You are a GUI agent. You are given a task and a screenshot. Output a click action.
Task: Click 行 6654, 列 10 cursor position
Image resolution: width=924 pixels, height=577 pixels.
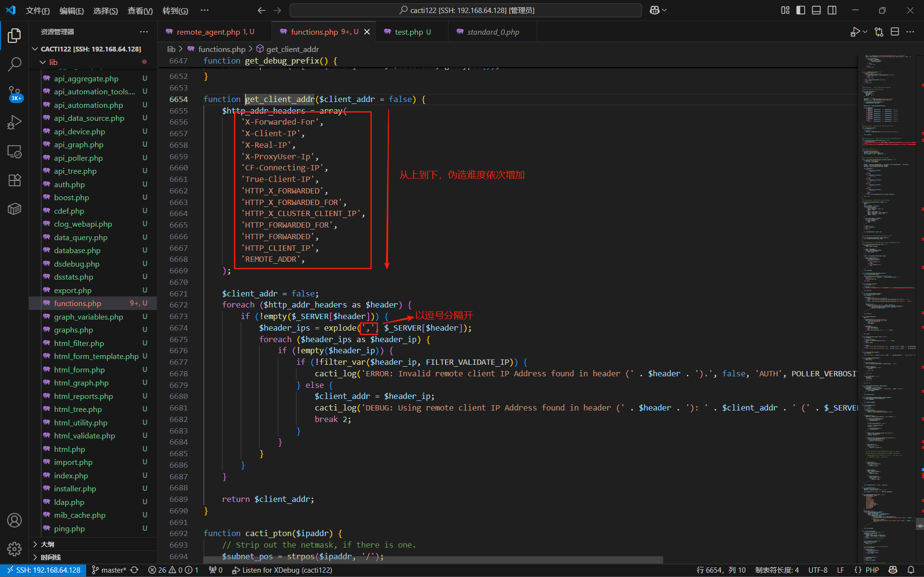[x=721, y=570]
